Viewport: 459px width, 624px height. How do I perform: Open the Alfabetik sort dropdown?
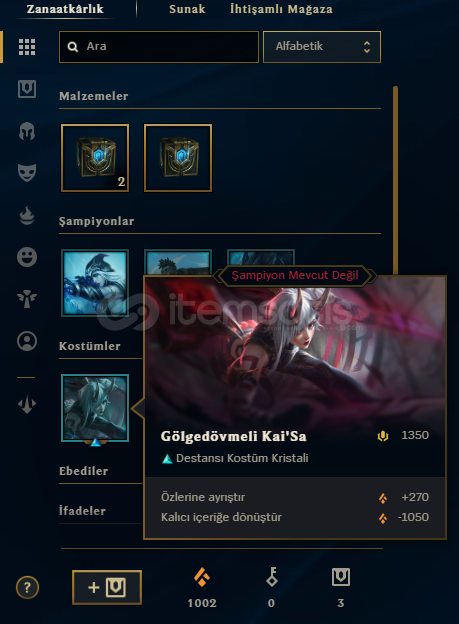pos(322,47)
